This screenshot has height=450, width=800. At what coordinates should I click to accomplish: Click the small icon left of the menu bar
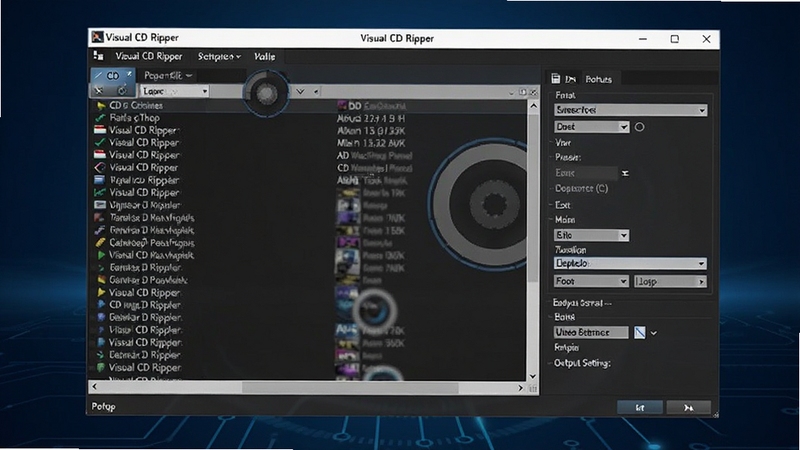click(x=98, y=56)
